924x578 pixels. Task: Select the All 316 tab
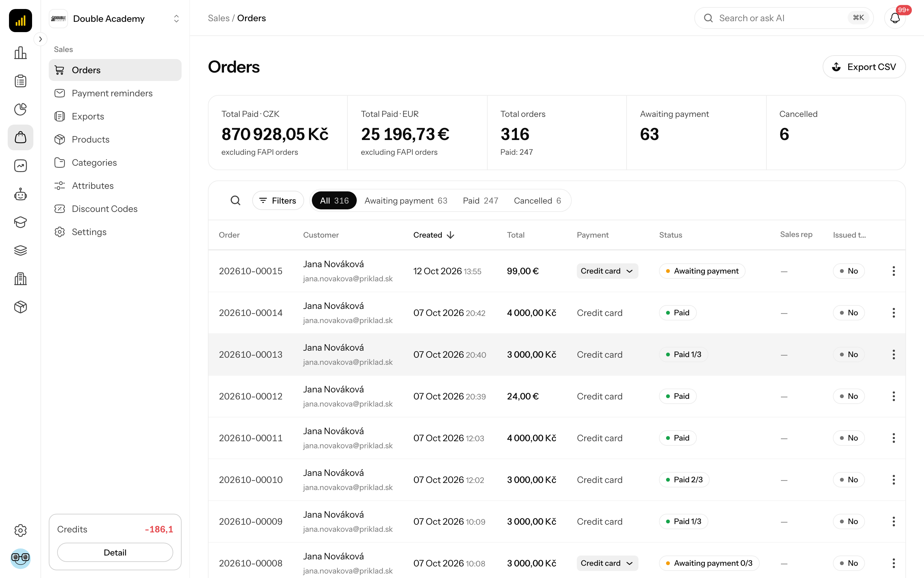point(334,200)
